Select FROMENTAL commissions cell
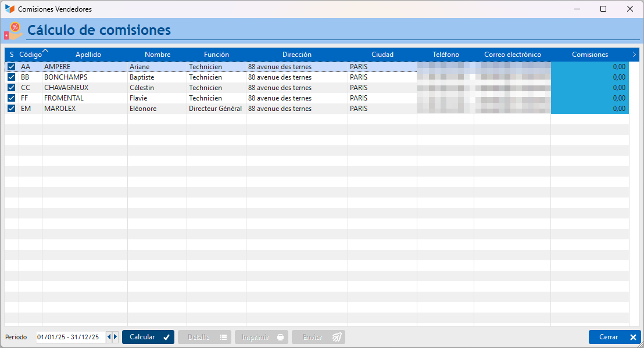 [x=590, y=98]
